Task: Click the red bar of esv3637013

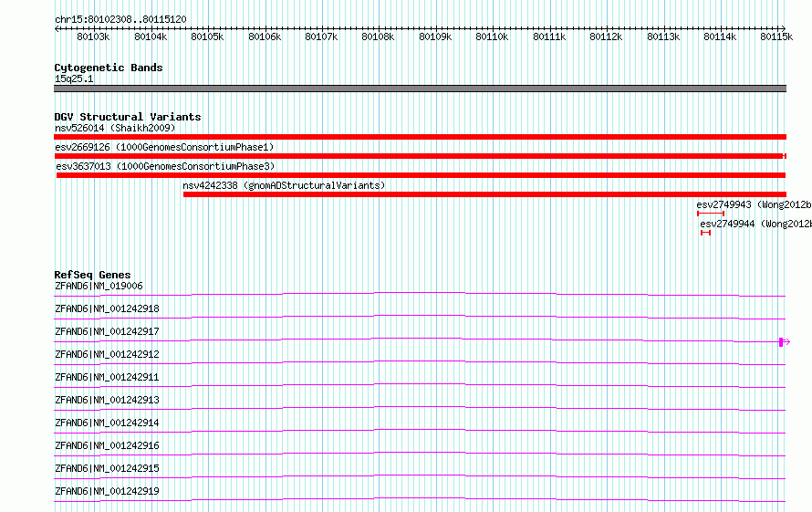Action: click(421, 175)
